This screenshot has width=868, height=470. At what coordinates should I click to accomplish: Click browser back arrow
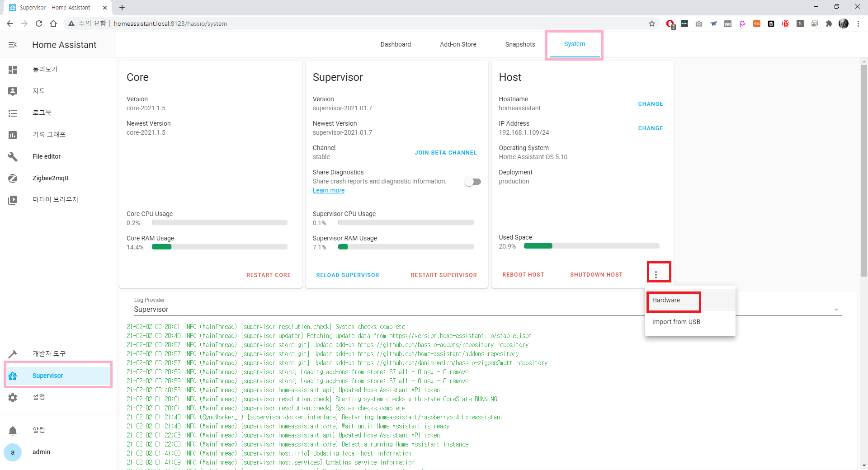10,23
